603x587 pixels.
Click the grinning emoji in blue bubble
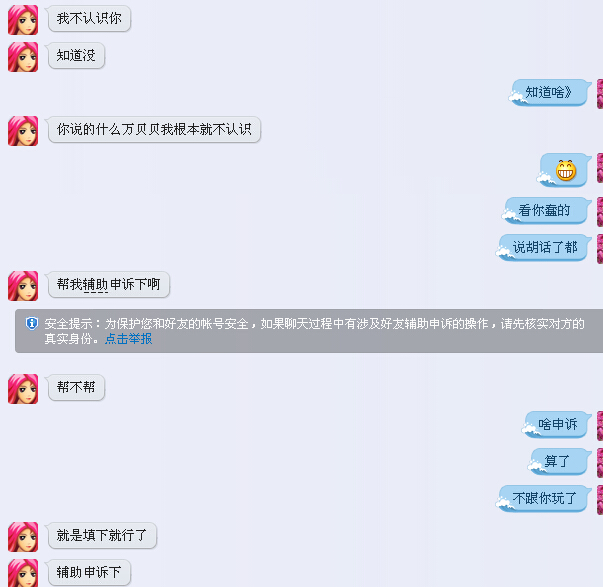click(566, 170)
